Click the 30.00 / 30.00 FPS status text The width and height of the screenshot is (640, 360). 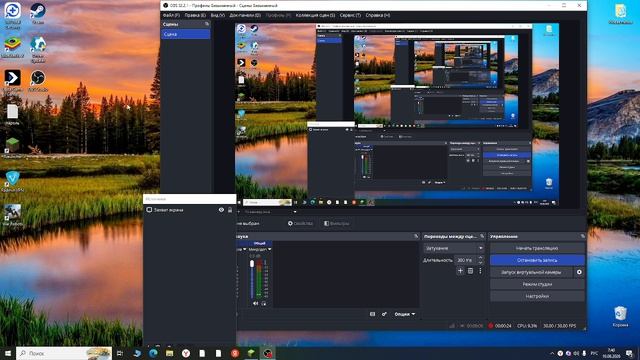[560, 326]
